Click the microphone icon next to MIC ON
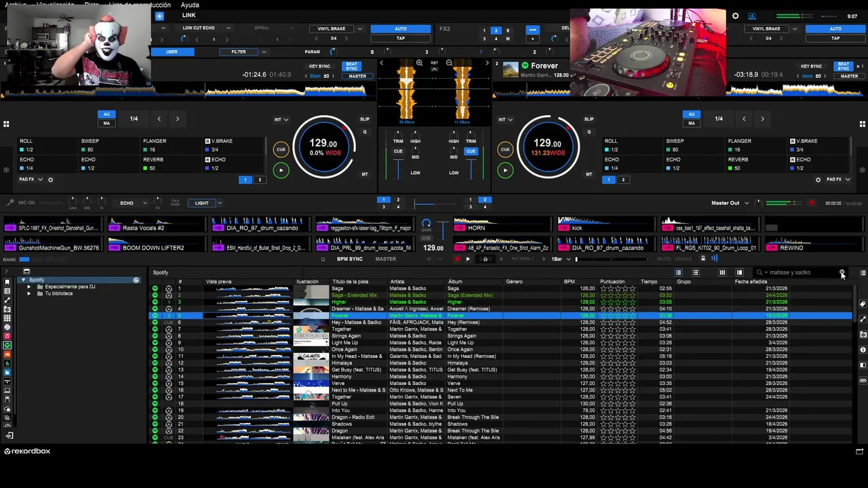This screenshot has height=488, width=868. (10, 203)
